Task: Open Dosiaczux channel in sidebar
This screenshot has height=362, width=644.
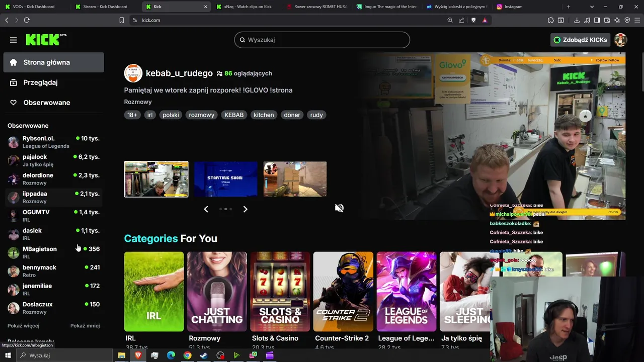Action: pos(53,308)
